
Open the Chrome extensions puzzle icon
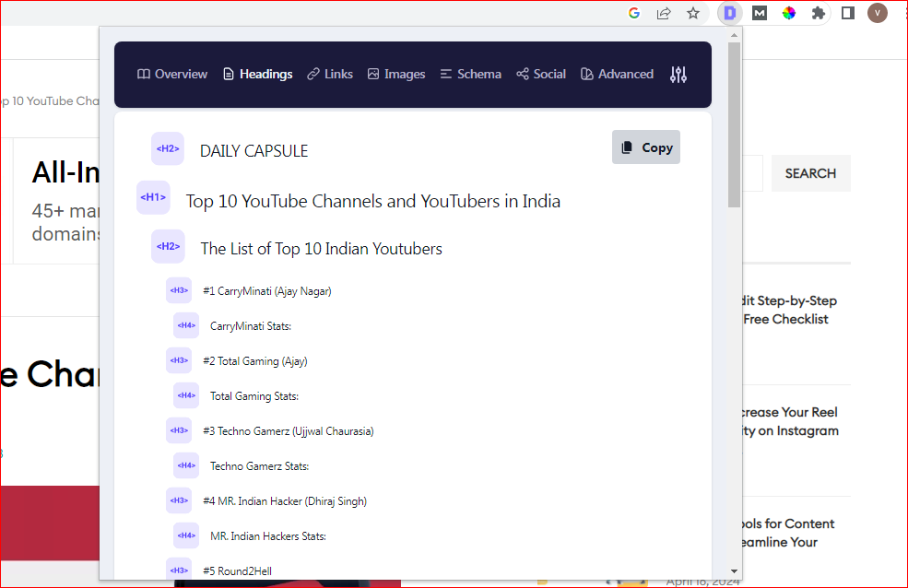pos(818,13)
